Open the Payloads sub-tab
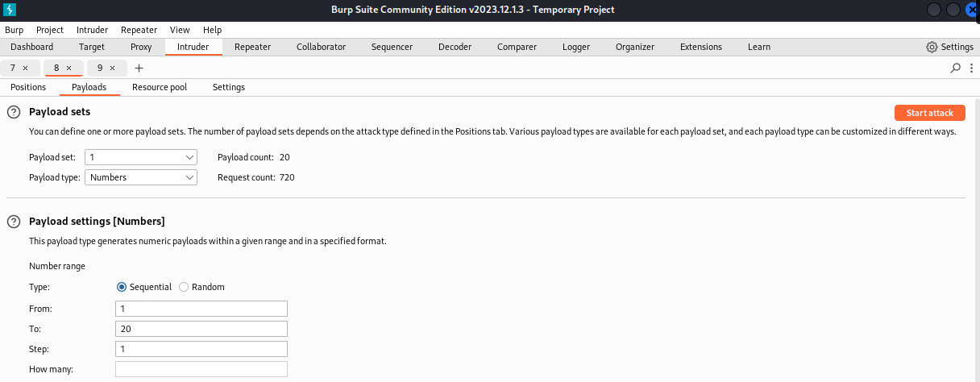 pyautogui.click(x=89, y=87)
